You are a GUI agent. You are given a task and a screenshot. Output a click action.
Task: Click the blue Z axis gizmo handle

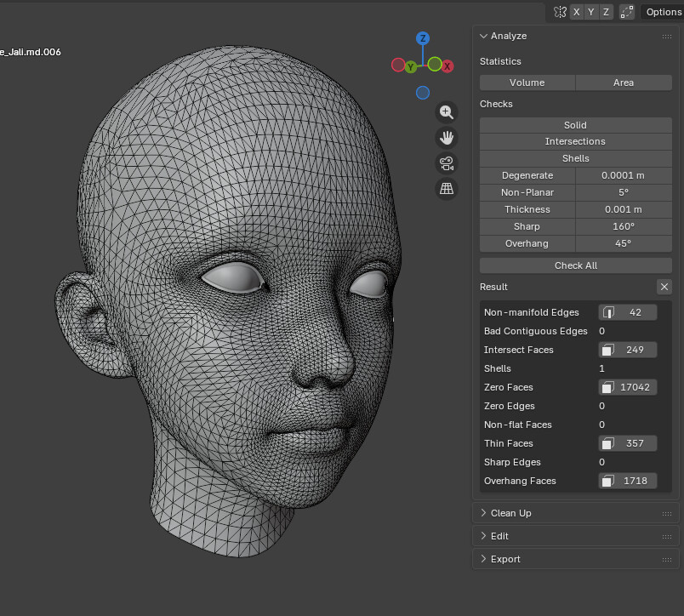(x=422, y=38)
